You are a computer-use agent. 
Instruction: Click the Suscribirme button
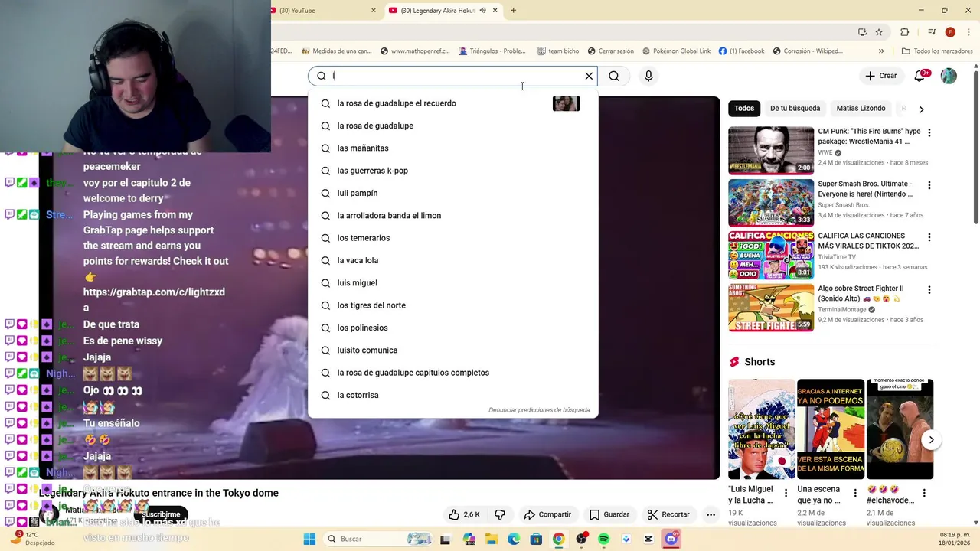click(161, 514)
